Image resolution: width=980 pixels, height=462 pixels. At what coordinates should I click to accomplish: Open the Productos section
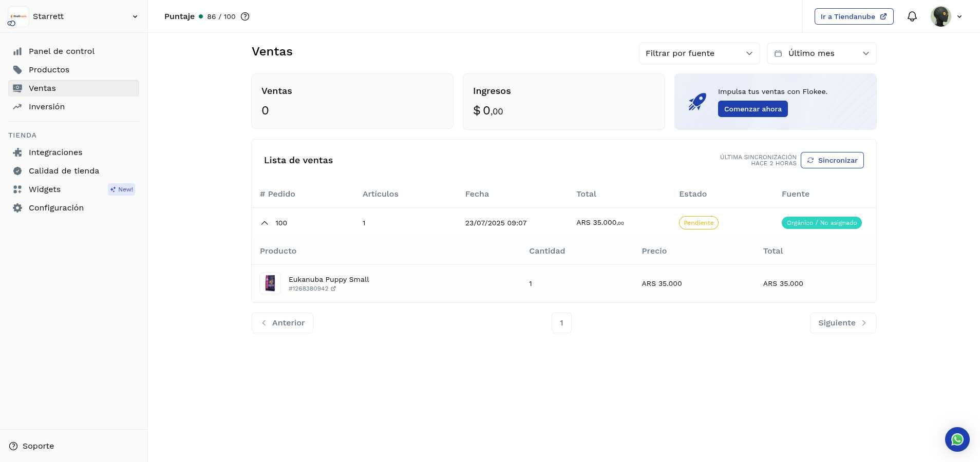coord(49,70)
